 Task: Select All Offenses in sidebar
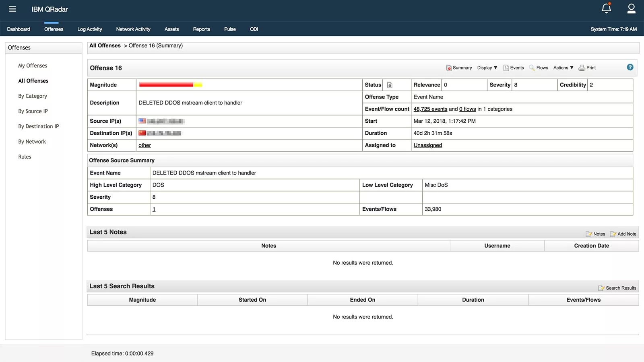33,81
